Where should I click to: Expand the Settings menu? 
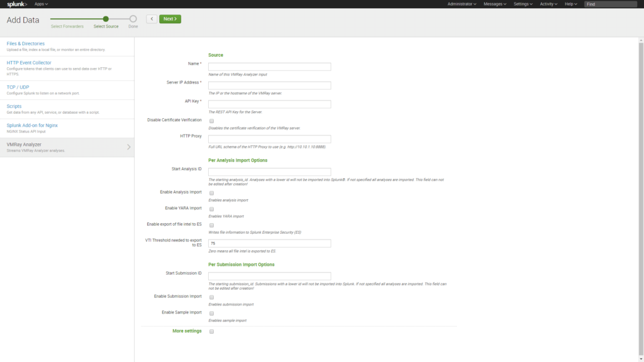coord(523,4)
